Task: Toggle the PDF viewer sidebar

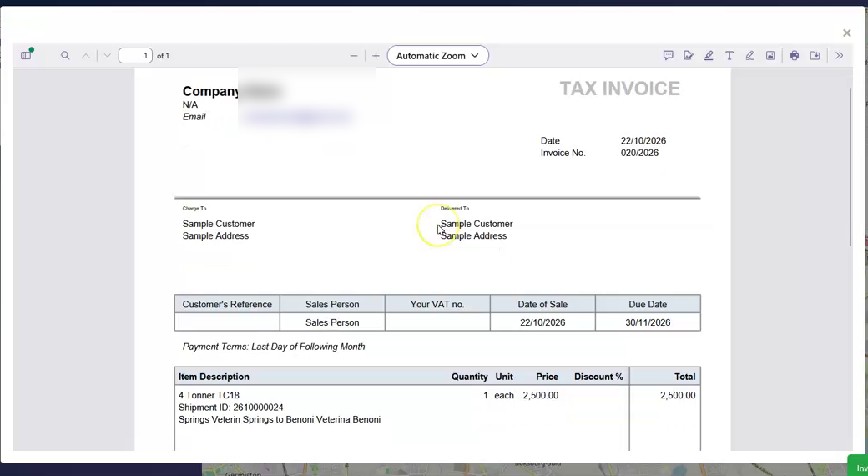Action: tap(26, 55)
